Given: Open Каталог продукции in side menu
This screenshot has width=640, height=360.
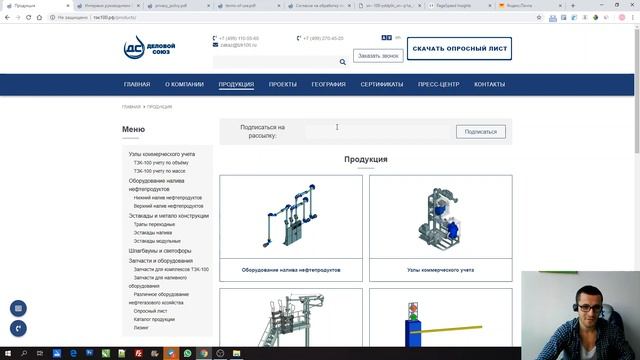Looking at the screenshot, I should point(154,320).
